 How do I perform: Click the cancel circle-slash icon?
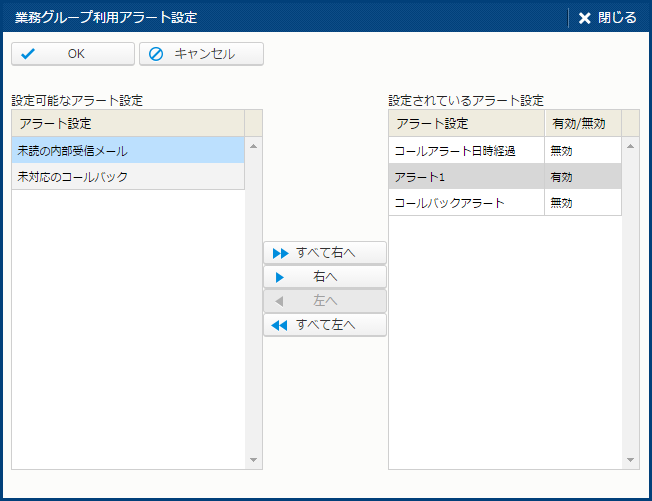156,54
